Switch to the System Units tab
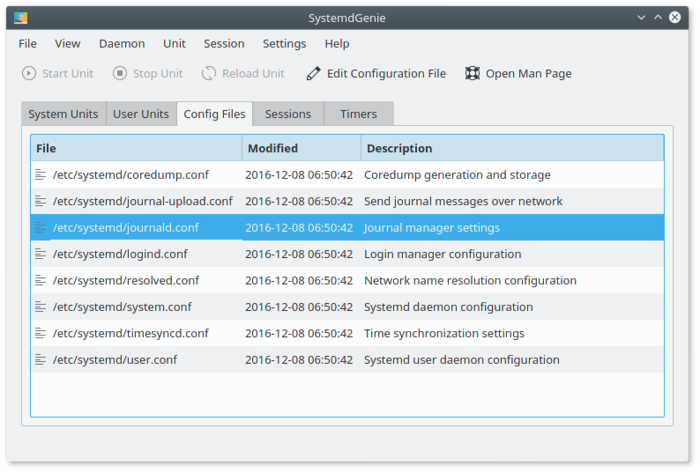The height and width of the screenshot is (473, 700). pos(63,114)
